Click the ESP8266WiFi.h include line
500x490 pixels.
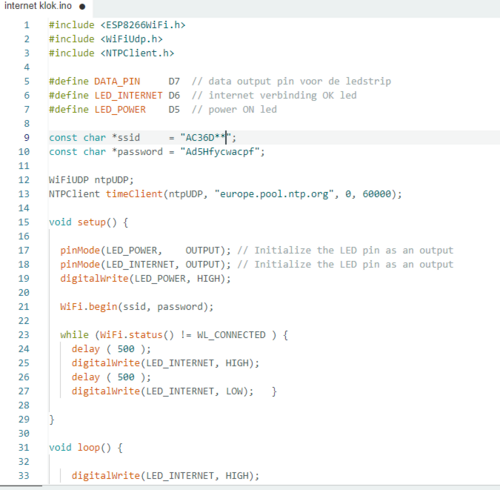(x=117, y=25)
